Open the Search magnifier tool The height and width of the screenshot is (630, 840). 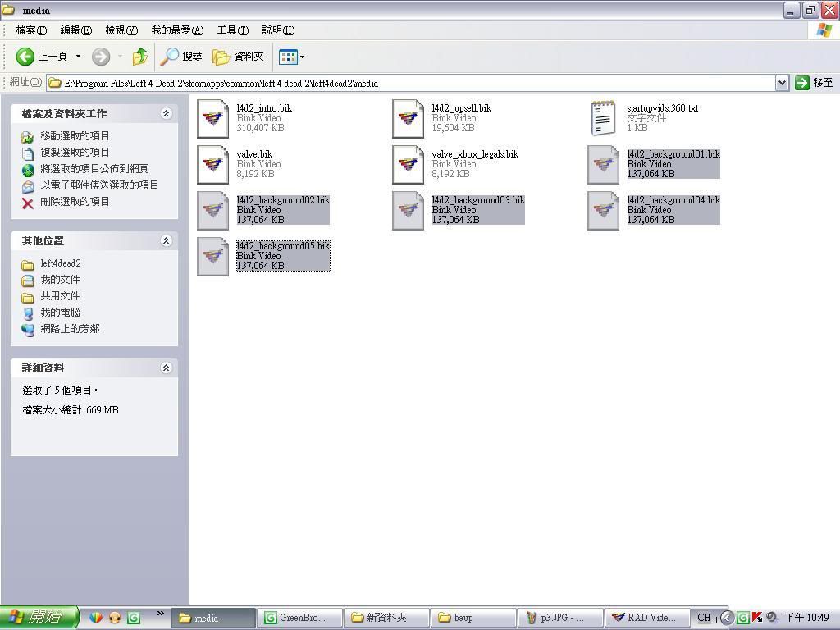click(170, 57)
